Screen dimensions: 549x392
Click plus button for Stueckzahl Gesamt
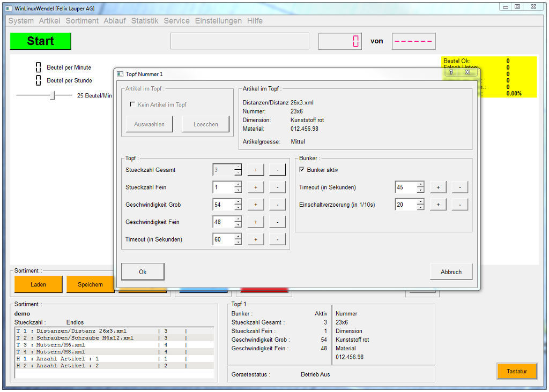click(x=256, y=170)
